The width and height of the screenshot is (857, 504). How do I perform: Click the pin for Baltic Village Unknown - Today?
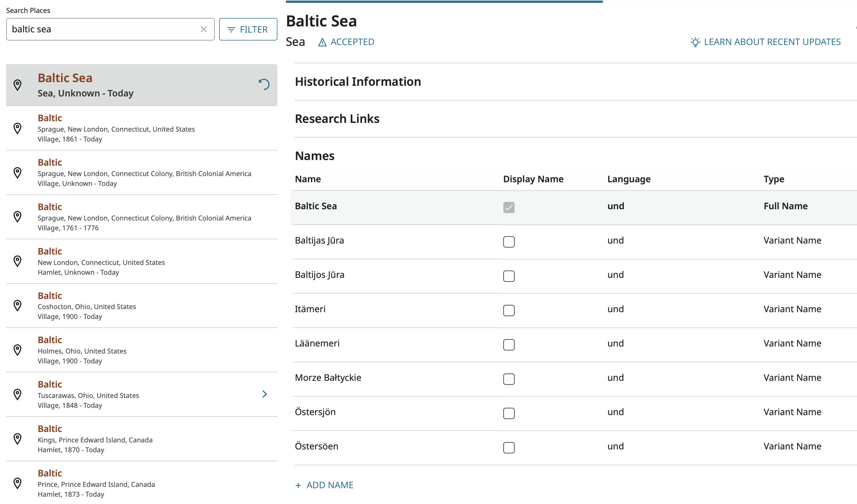[x=17, y=173]
